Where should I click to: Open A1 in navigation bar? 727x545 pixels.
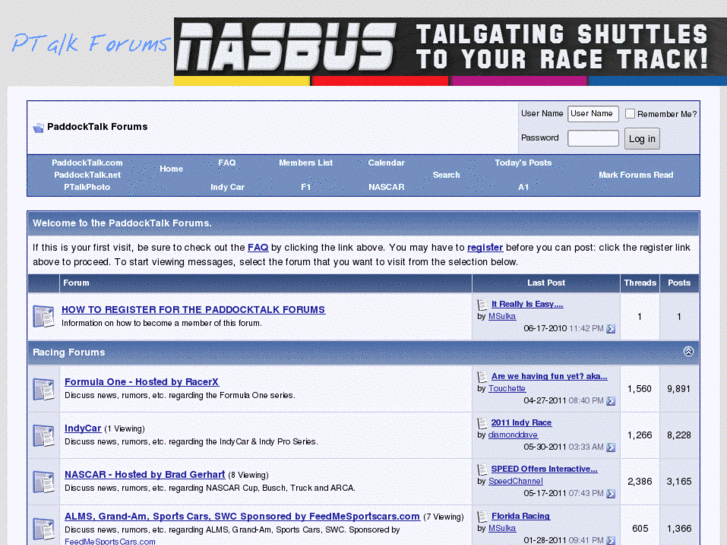pos(523,187)
